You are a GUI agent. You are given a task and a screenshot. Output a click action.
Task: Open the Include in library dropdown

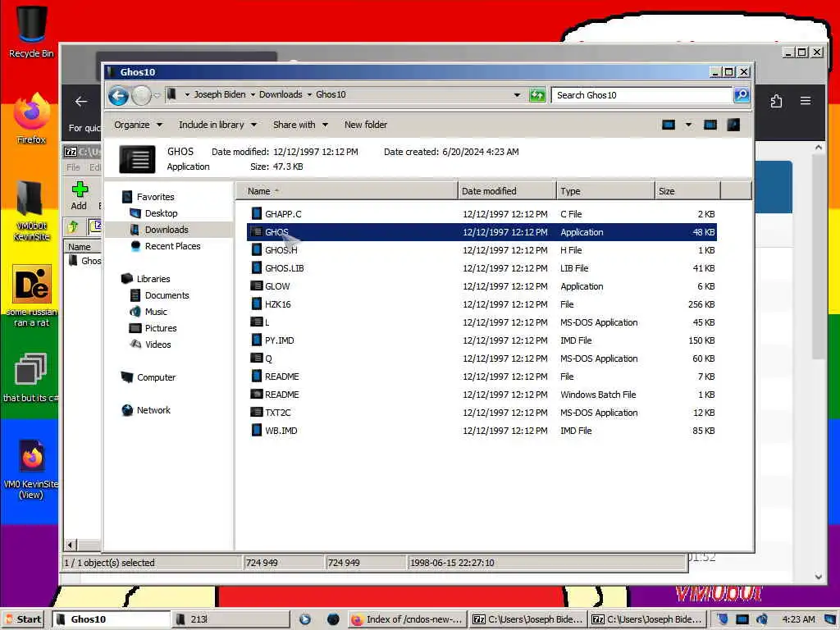tap(217, 125)
